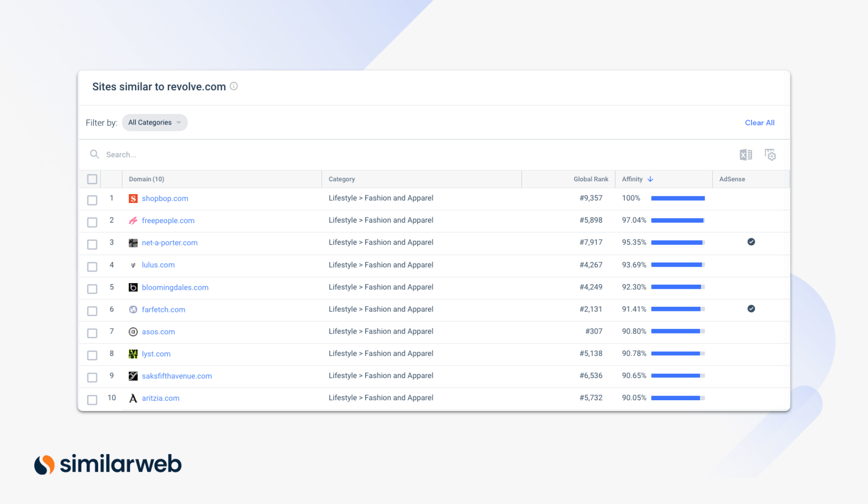Click the AdSense checkmark for net-a-porter.com
Viewport: 868px width, 504px height.
coord(752,242)
